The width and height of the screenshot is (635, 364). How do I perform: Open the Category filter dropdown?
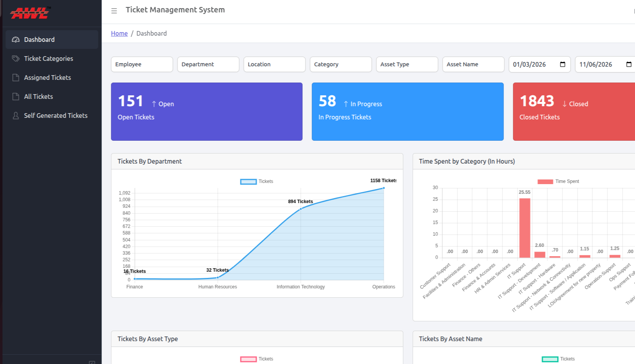pos(341,64)
